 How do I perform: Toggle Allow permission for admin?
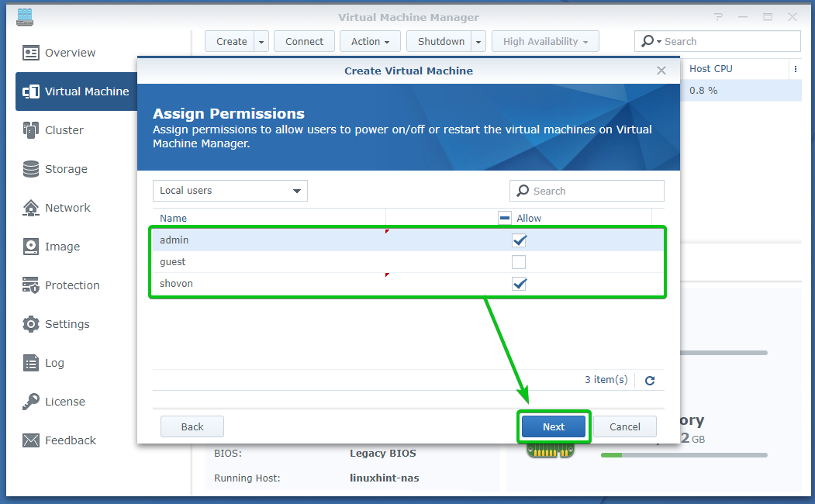(519, 240)
